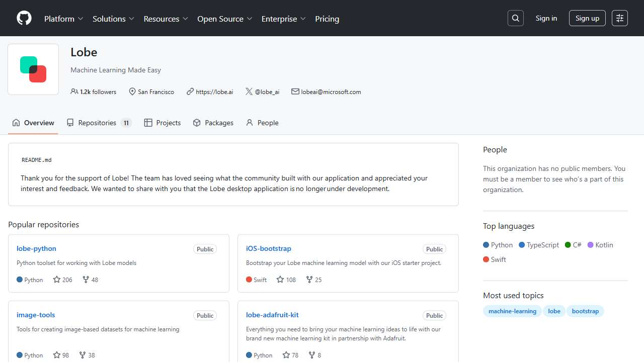644x362 pixels.
Task: Expand the Open Source dropdown
Action: pos(224,19)
